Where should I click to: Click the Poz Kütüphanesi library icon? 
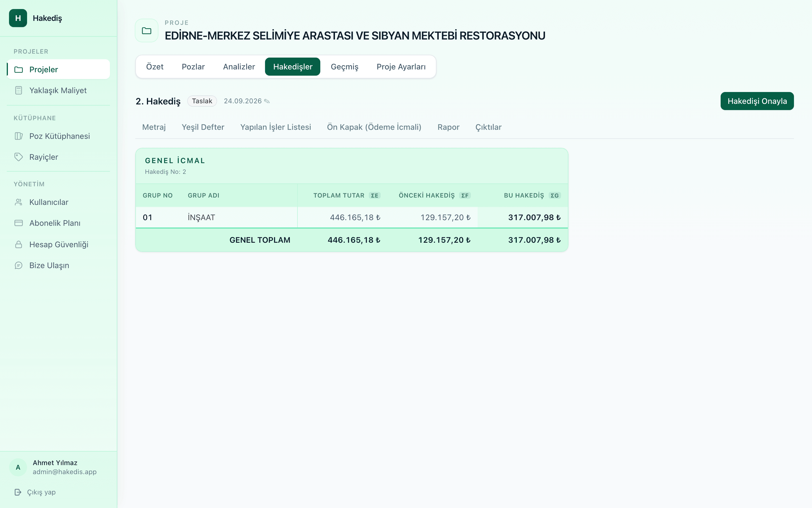[x=19, y=136]
